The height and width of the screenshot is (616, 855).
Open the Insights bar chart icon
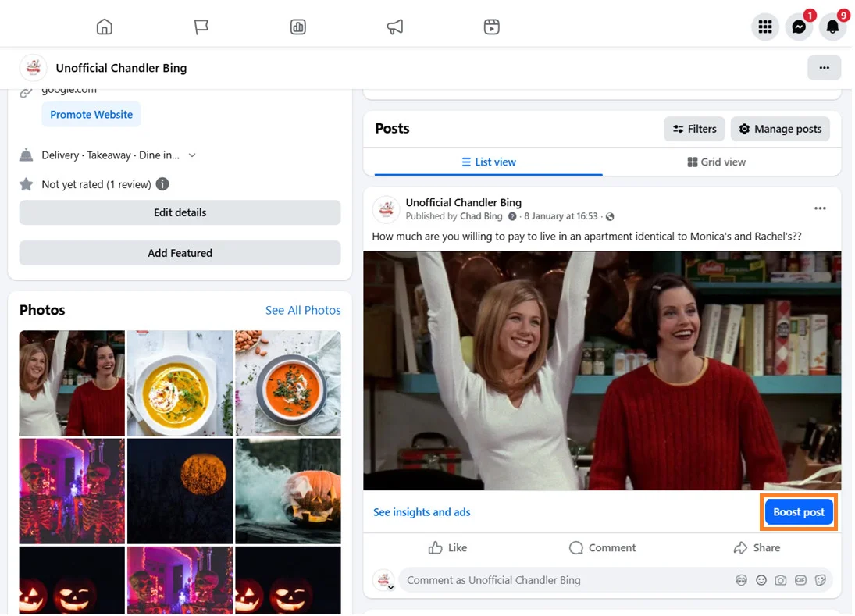(x=298, y=27)
